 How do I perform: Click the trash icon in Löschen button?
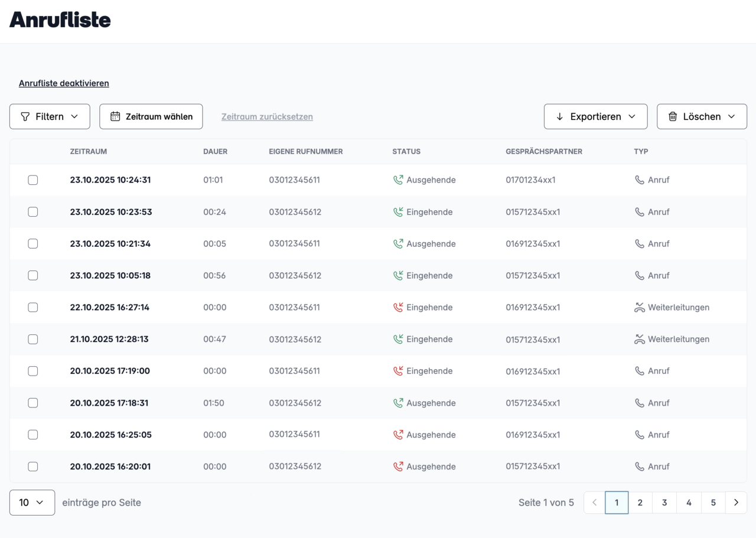point(672,117)
